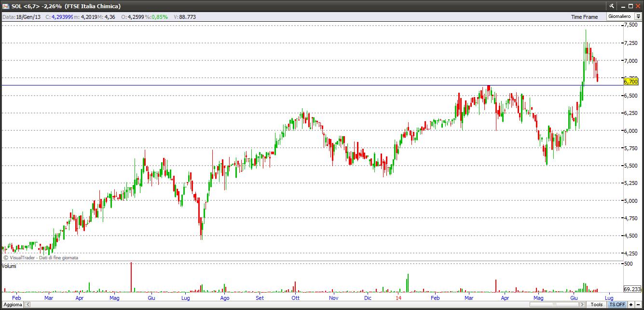Open the Tools menu

click(x=596, y=305)
